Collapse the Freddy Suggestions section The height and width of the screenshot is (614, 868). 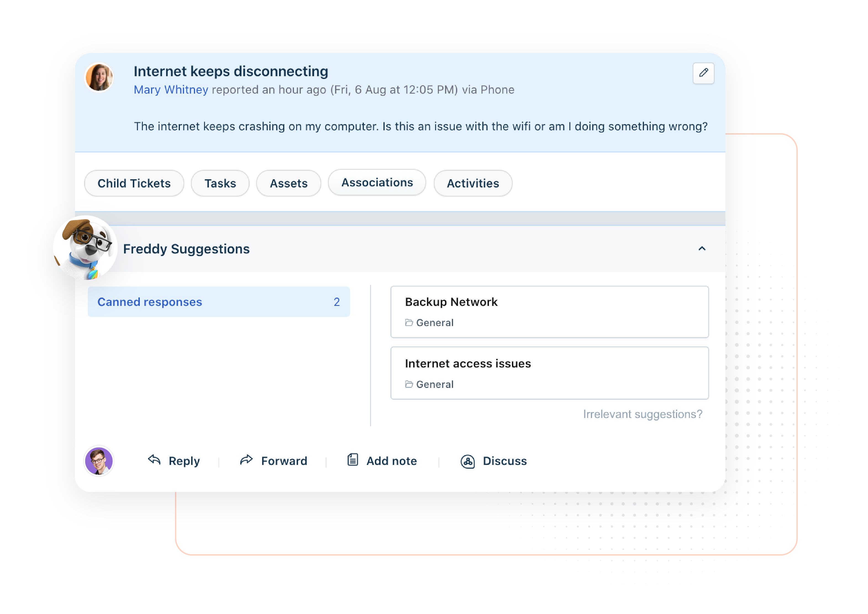702,249
